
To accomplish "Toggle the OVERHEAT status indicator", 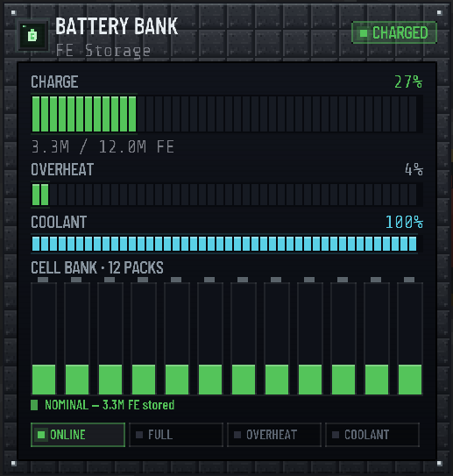I will click(x=274, y=435).
